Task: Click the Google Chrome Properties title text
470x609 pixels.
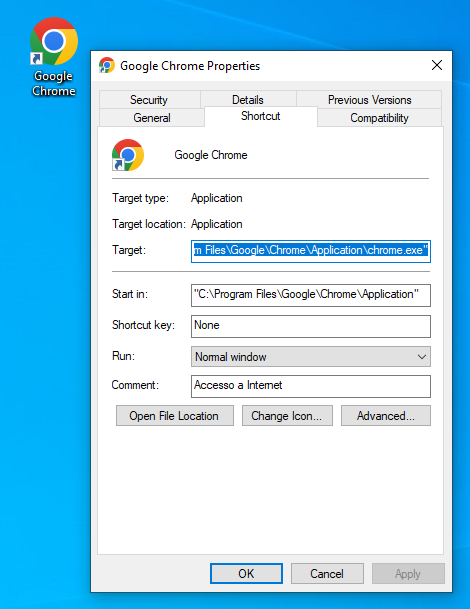Action: coord(190,66)
